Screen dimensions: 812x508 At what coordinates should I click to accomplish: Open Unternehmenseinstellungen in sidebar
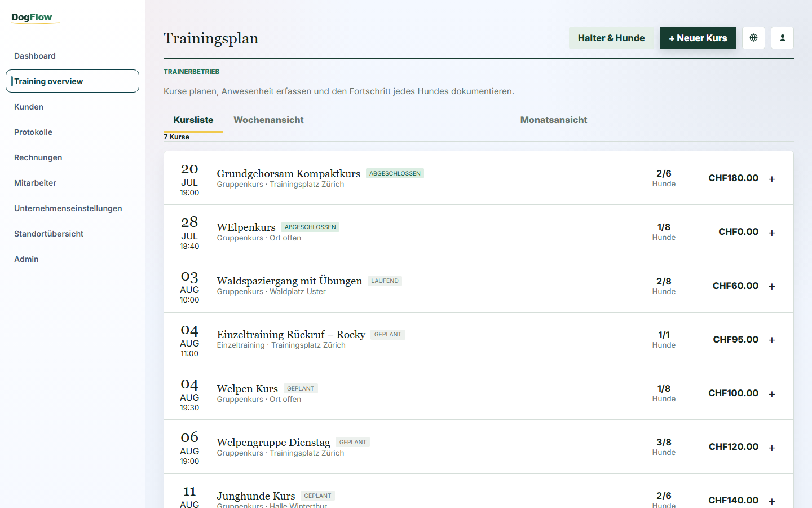pos(72,208)
